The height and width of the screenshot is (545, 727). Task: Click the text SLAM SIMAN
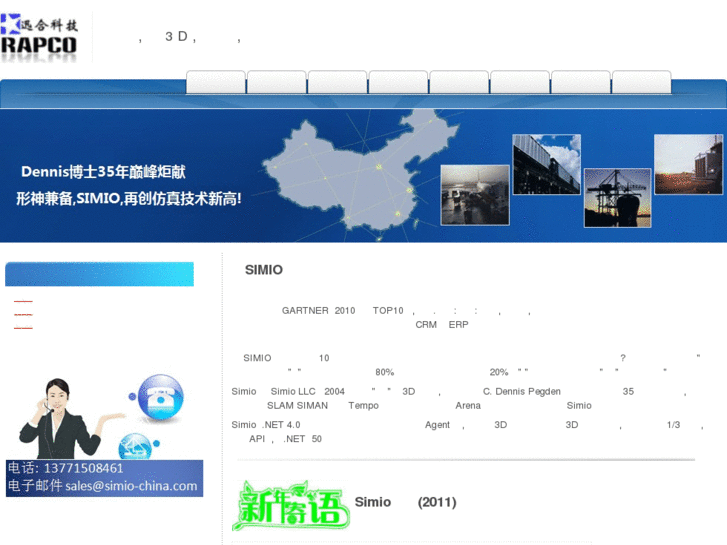[297, 405]
